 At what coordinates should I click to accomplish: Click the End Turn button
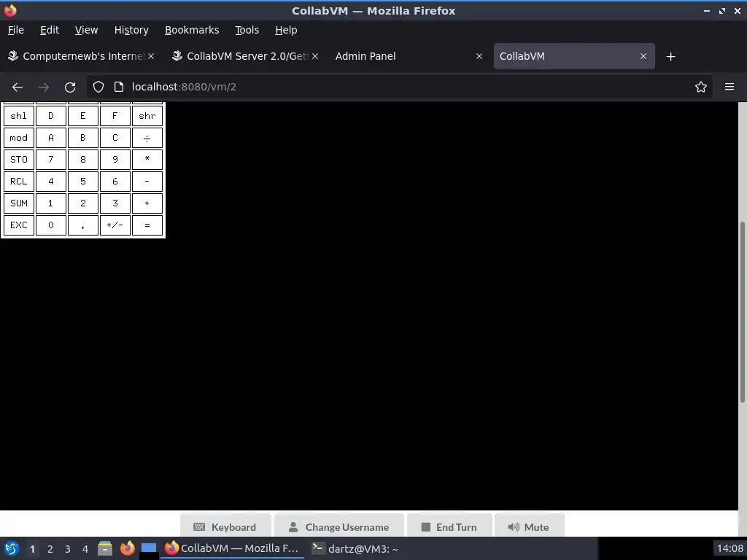coord(449,526)
